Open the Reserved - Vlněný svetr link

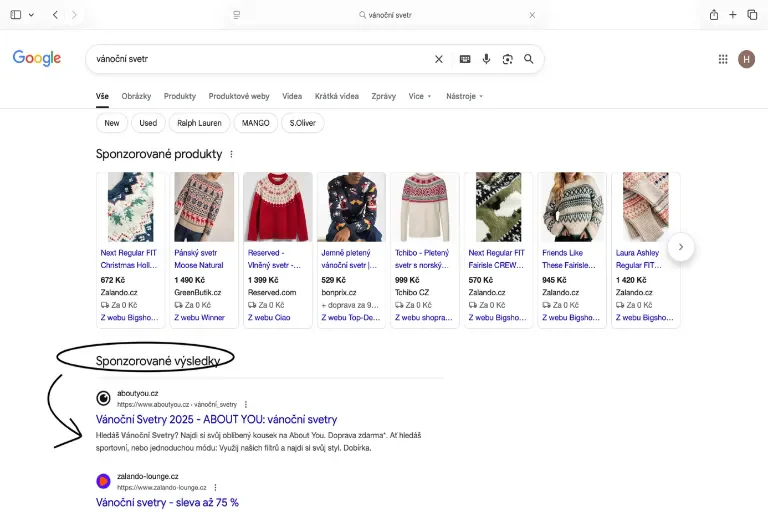click(274, 259)
